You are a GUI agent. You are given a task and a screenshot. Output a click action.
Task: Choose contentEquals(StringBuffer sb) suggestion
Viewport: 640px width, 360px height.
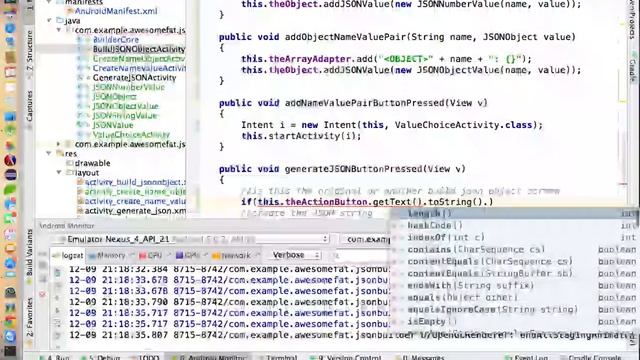[514, 273]
